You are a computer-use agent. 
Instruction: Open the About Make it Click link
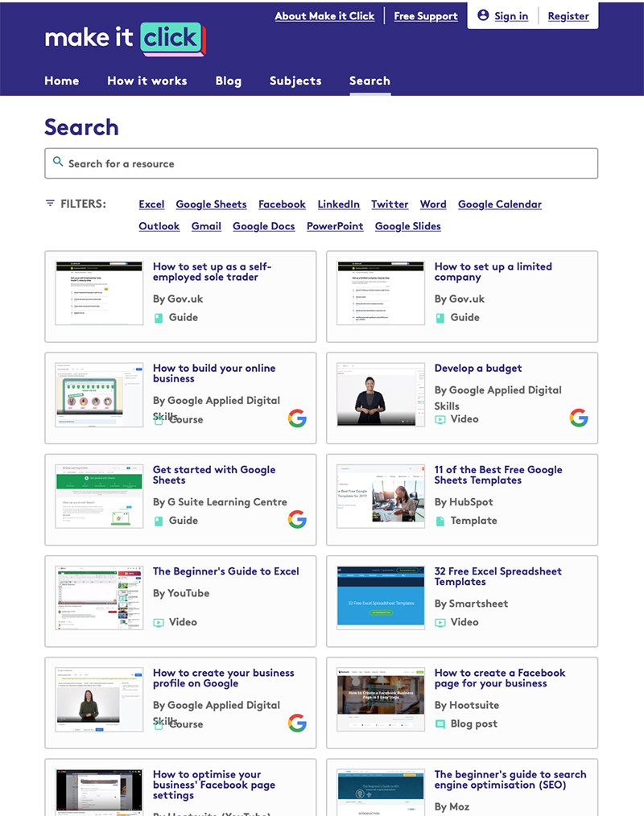pos(325,16)
